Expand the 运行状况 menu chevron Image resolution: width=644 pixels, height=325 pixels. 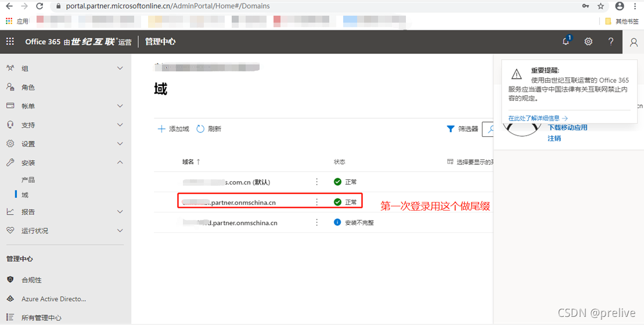(120, 230)
